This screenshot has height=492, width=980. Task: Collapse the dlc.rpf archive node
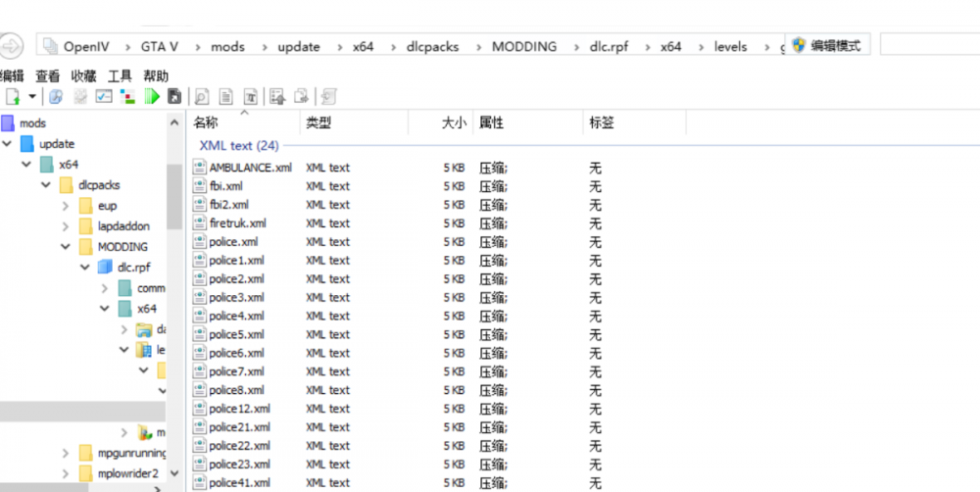pyautogui.click(x=85, y=268)
